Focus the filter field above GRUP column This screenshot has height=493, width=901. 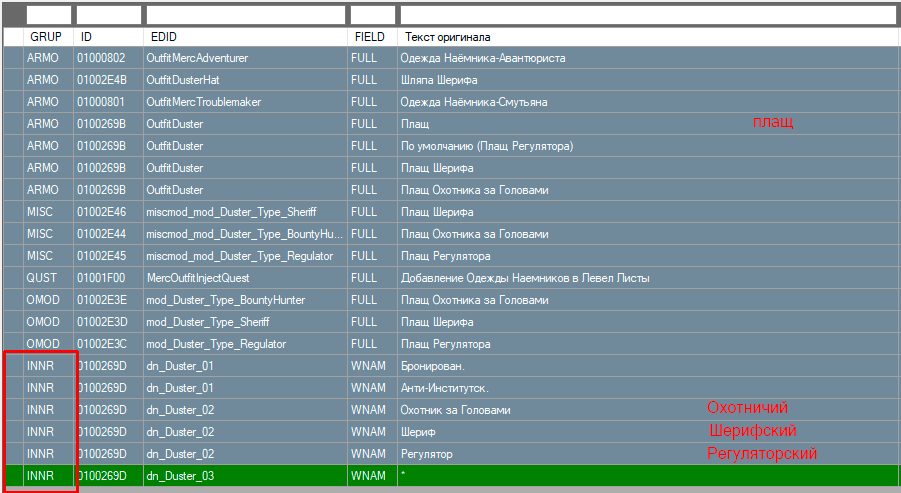[48, 15]
